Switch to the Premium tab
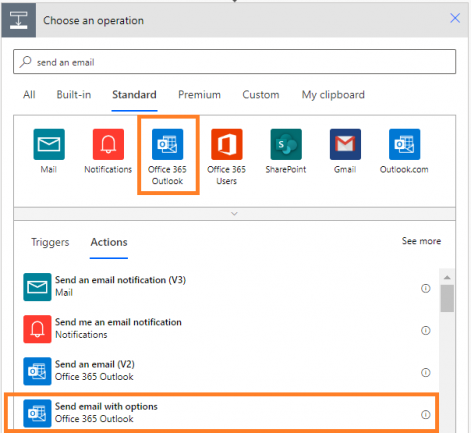Viewport: 471px width, 433px height. tap(199, 95)
